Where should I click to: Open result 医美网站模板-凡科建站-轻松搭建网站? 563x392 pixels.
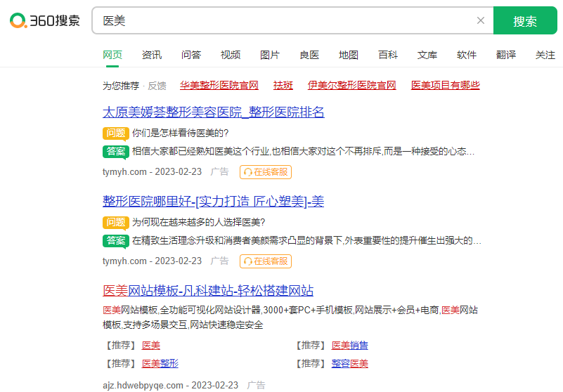tap(208, 290)
